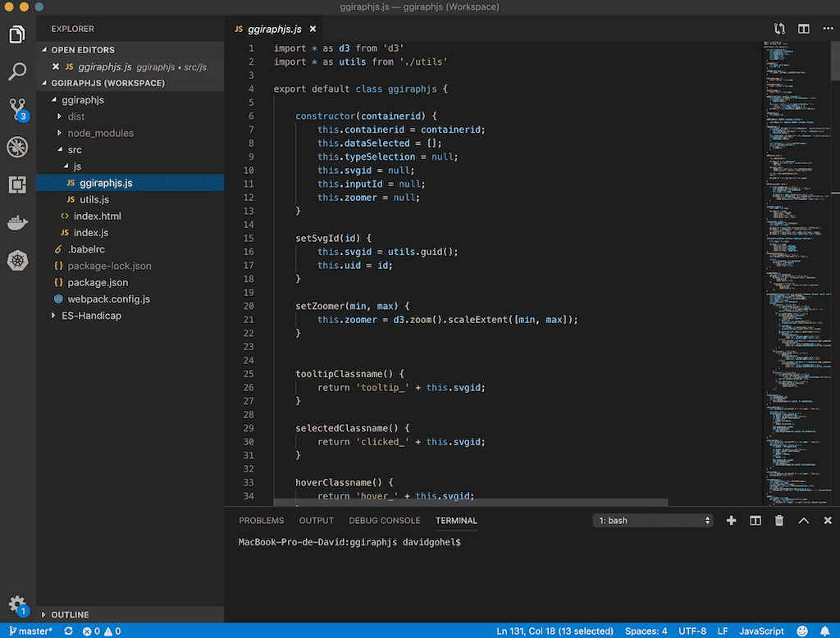Viewport: 840px width, 638px height.
Task: Close the ggiraphjs.js editor tab
Action: pos(313,29)
